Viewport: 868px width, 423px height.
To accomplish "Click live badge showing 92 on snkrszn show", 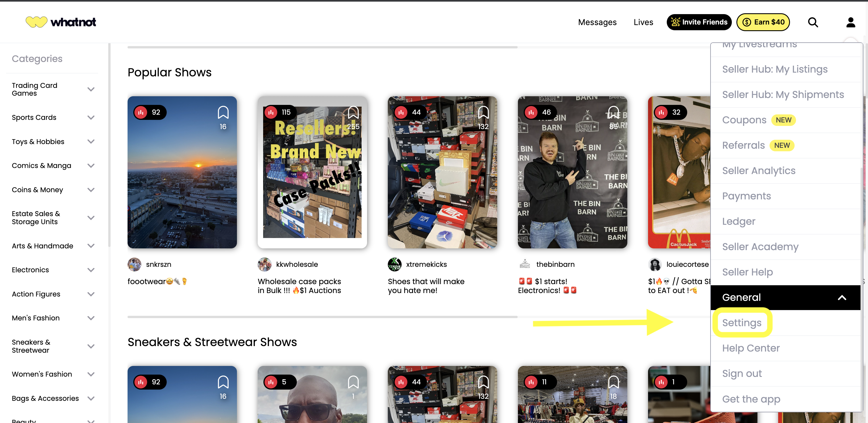I will pos(150,112).
